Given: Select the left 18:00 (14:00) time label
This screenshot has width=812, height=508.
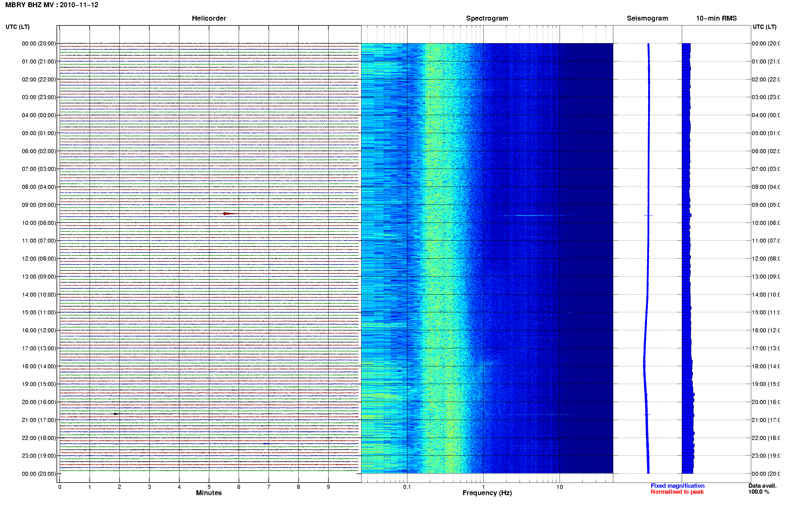Looking at the screenshot, I should (39, 367).
